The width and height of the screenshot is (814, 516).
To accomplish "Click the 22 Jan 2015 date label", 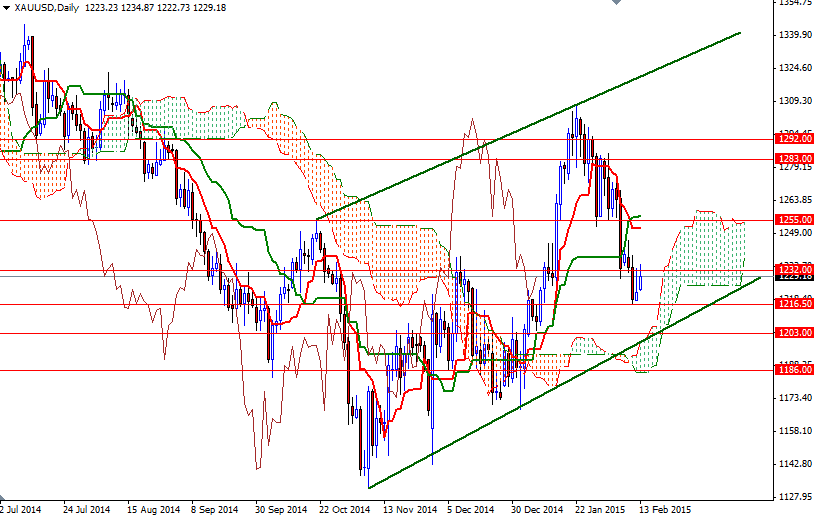I will point(601,510).
